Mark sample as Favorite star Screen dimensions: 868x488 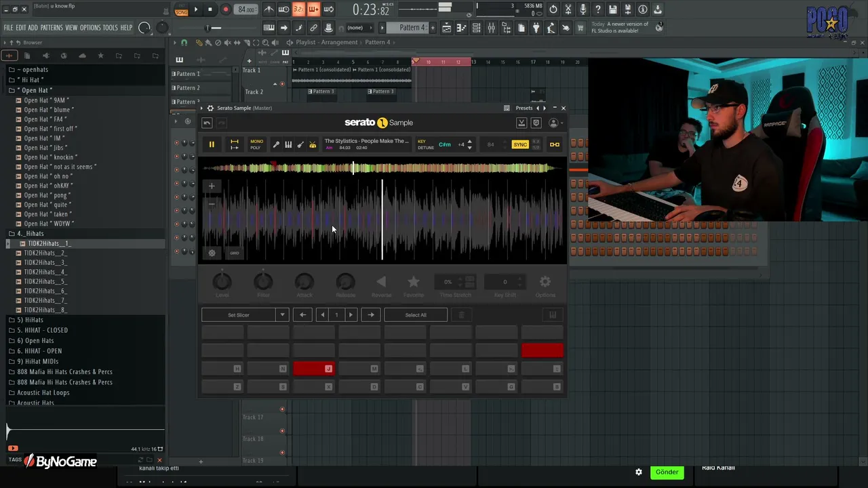[414, 281]
